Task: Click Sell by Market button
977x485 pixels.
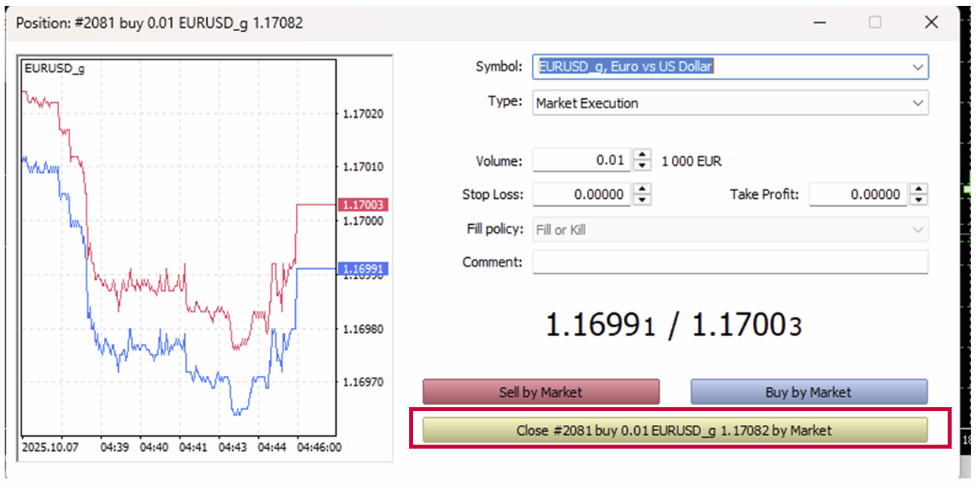Action: click(x=541, y=392)
